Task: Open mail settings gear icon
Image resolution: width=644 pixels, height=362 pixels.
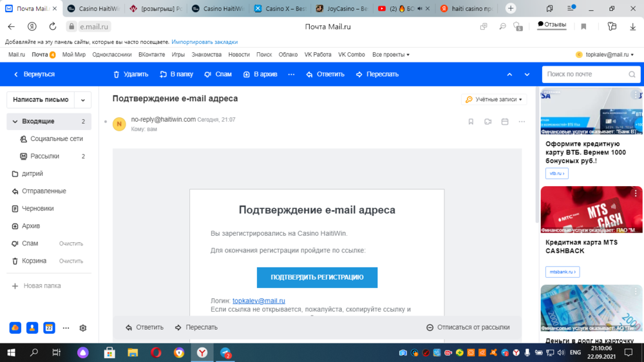Action: coord(83,328)
